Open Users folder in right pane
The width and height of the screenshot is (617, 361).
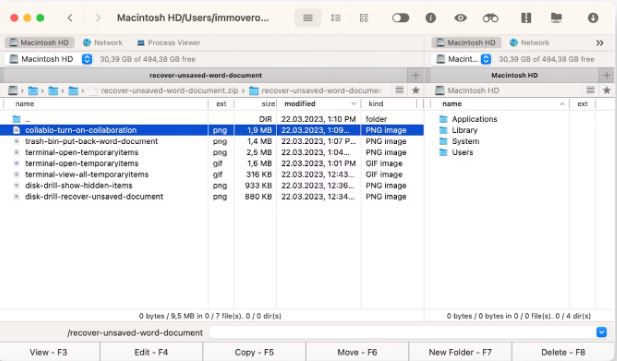(x=456, y=152)
